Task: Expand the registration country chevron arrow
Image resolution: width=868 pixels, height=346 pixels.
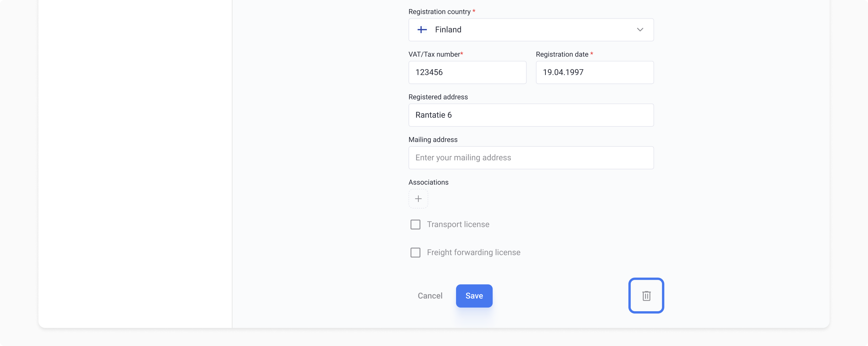Action: pos(640,30)
